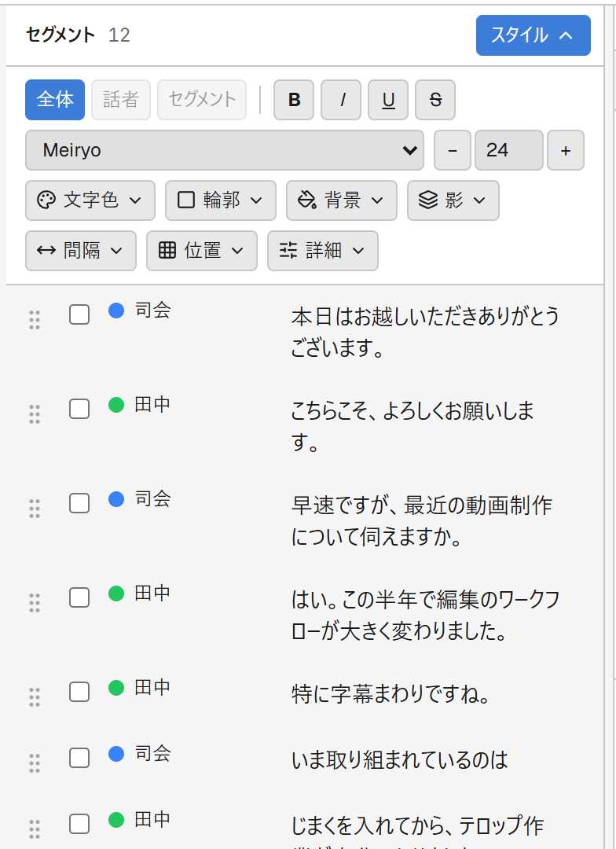Toggle italic formatting button
The image size is (616, 849).
[341, 100]
